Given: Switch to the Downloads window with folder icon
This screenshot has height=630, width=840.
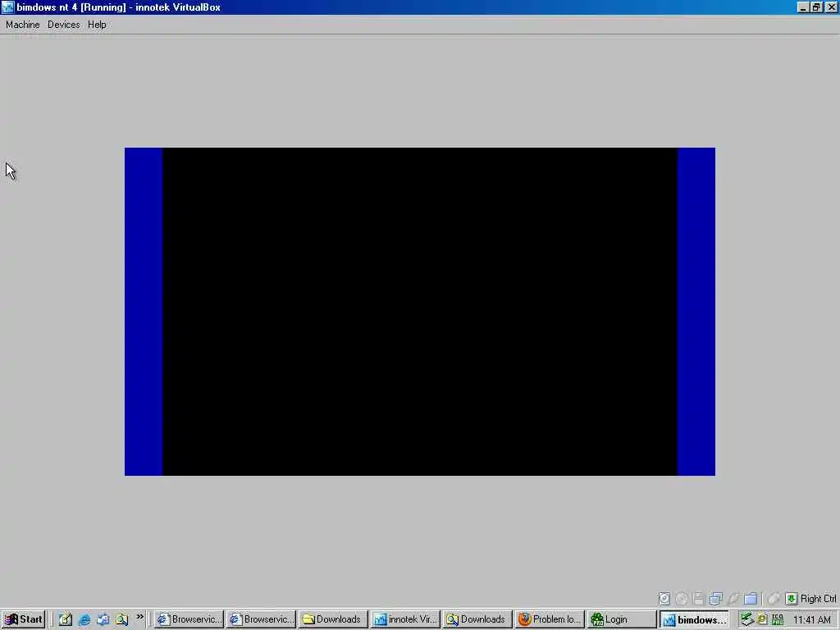Looking at the screenshot, I should click(x=333, y=620).
